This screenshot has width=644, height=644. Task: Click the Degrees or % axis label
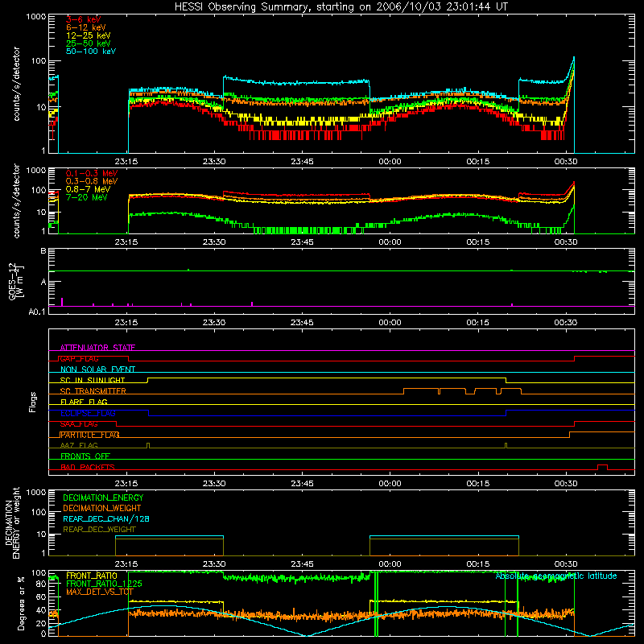tap(21, 603)
